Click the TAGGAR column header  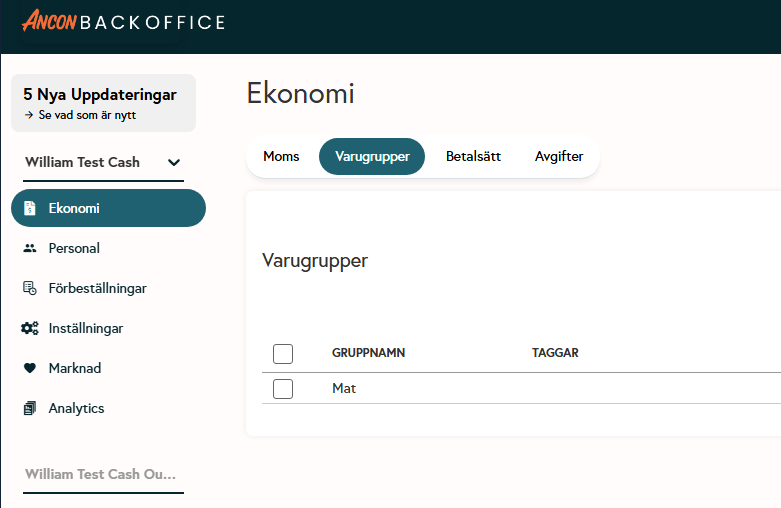(555, 353)
